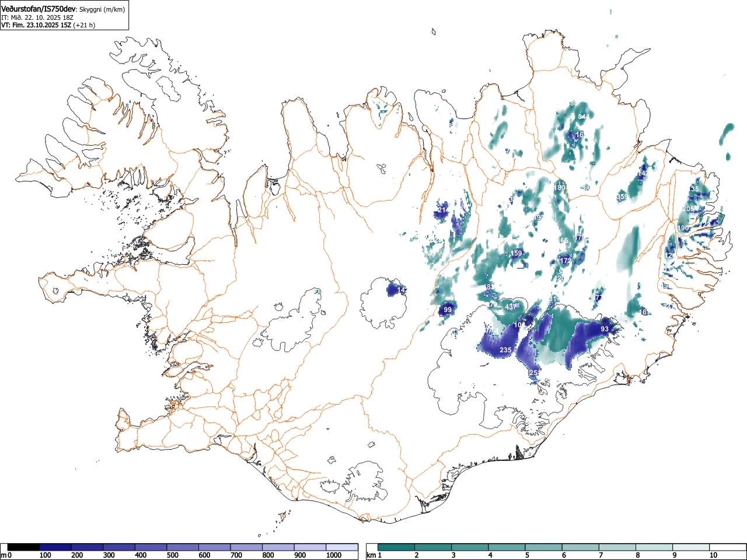
Task: Click the 100–200 m dark blue swatch
Action: tap(55, 547)
